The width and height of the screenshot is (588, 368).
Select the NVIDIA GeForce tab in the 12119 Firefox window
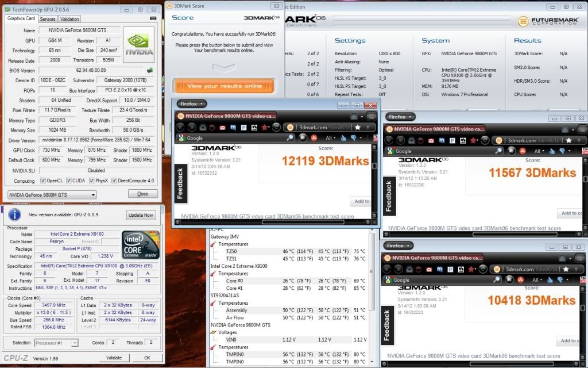coord(226,116)
